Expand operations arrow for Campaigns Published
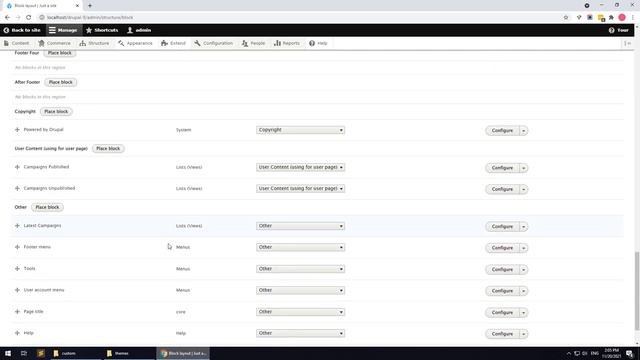Image resolution: width=640 pixels, height=360 pixels. click(524, 168)
